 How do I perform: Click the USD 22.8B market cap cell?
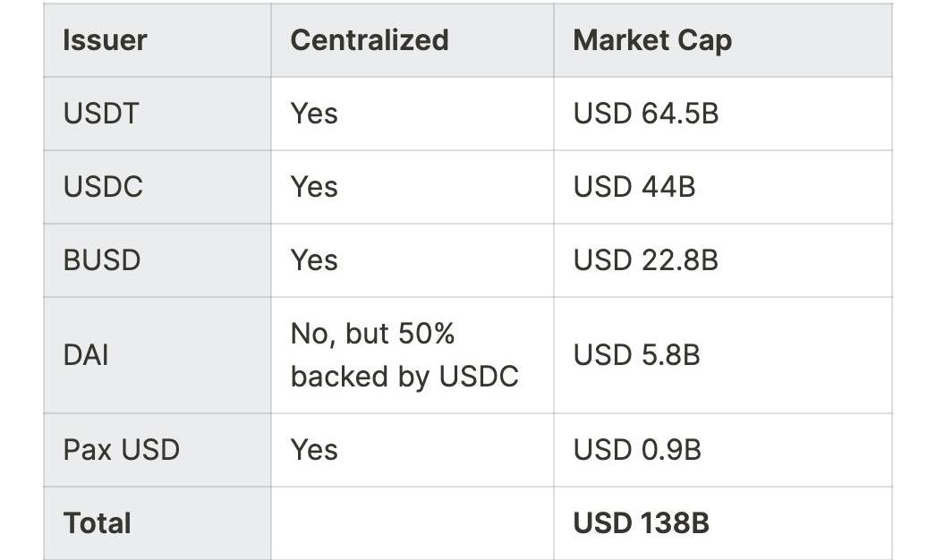[645, 260]
